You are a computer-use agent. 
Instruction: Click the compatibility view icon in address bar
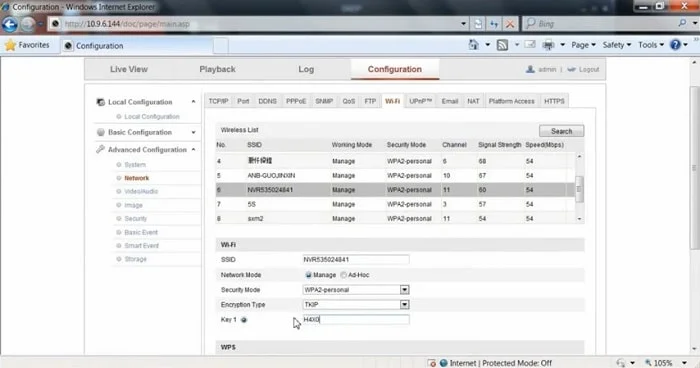coord(478,24)
